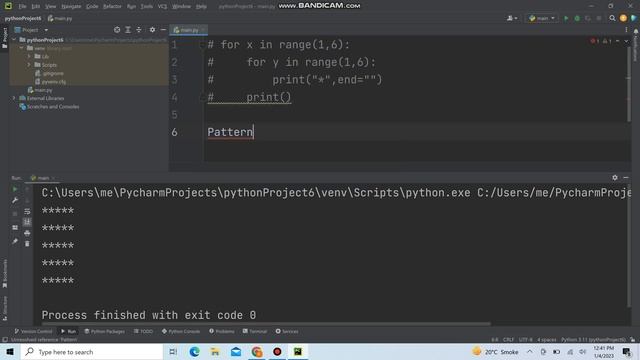
Task: Toggle soft-wrap in Run console
Action: [x=27, y=211]
